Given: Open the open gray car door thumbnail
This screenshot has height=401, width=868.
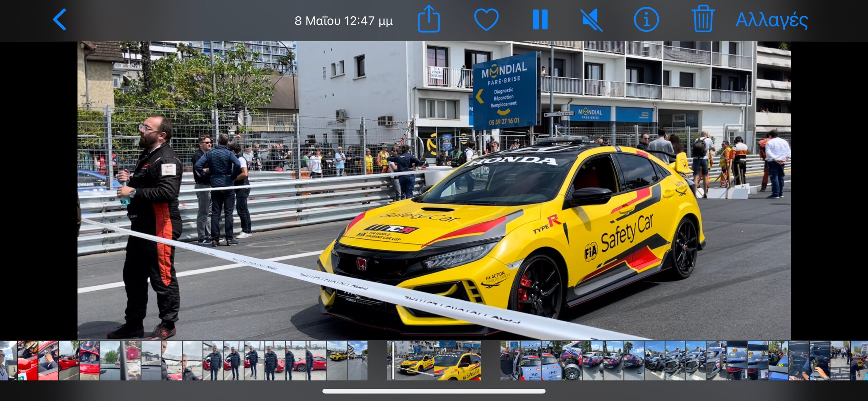Looking at the screenshot, I should (x=510, y=361).
